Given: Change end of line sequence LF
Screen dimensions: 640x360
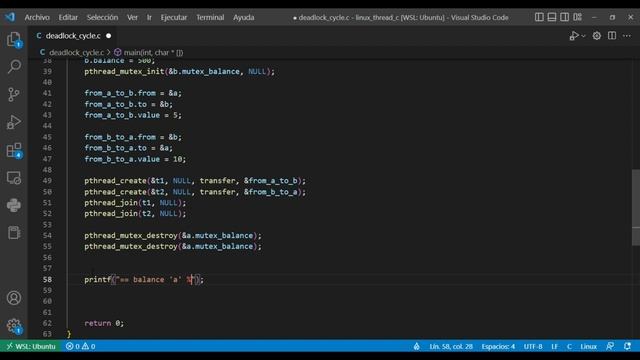Looking at the screenshot, I should (x=554, y=347).
